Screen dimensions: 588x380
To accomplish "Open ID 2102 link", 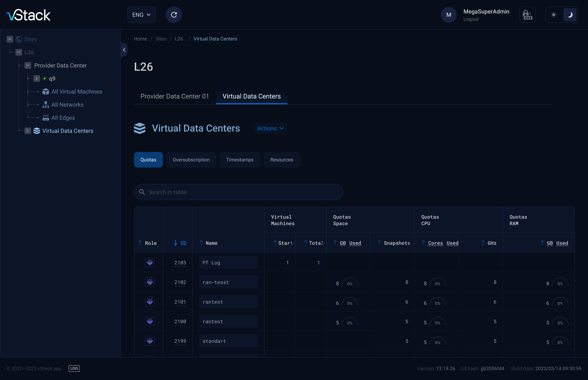I will (180, 282).
